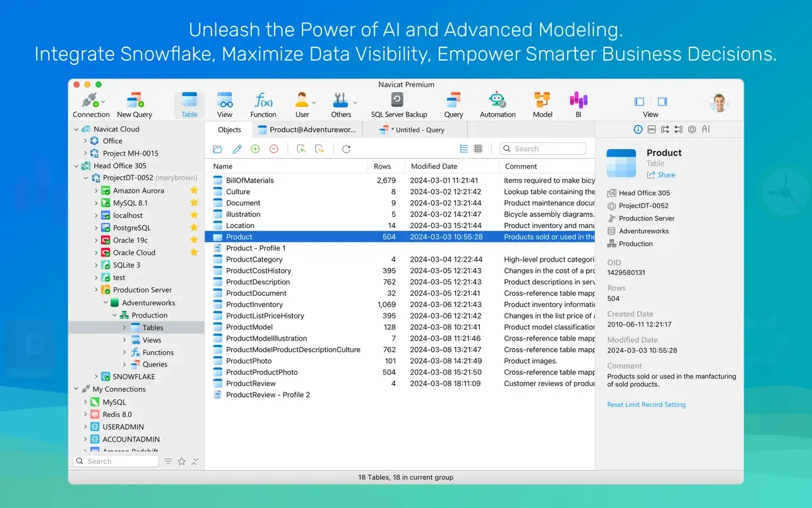
Task: Select the Table toolbar icon
Action: [x=189, y=106]
